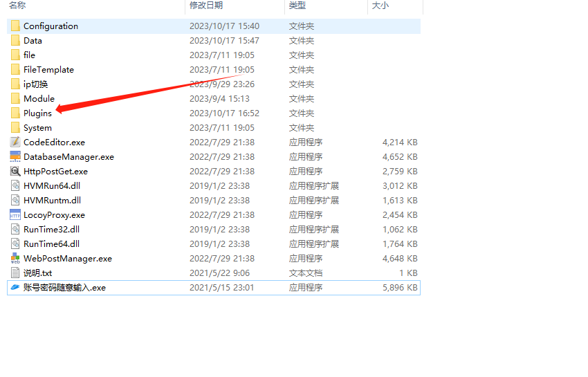This screenshot has width=588, height=377.
Task: Click the Data folder name
Action: tap(33, 41)
